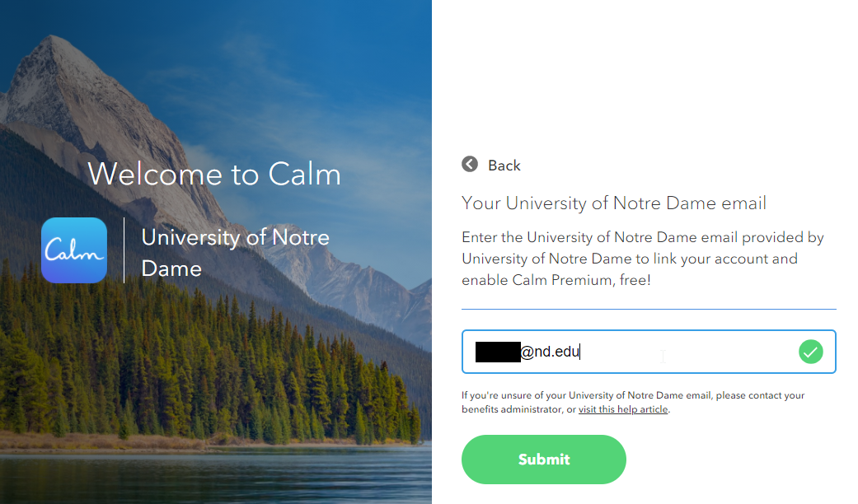
Task: Click the vertical divider beside the Calm logo
Action: click(124, 250)
